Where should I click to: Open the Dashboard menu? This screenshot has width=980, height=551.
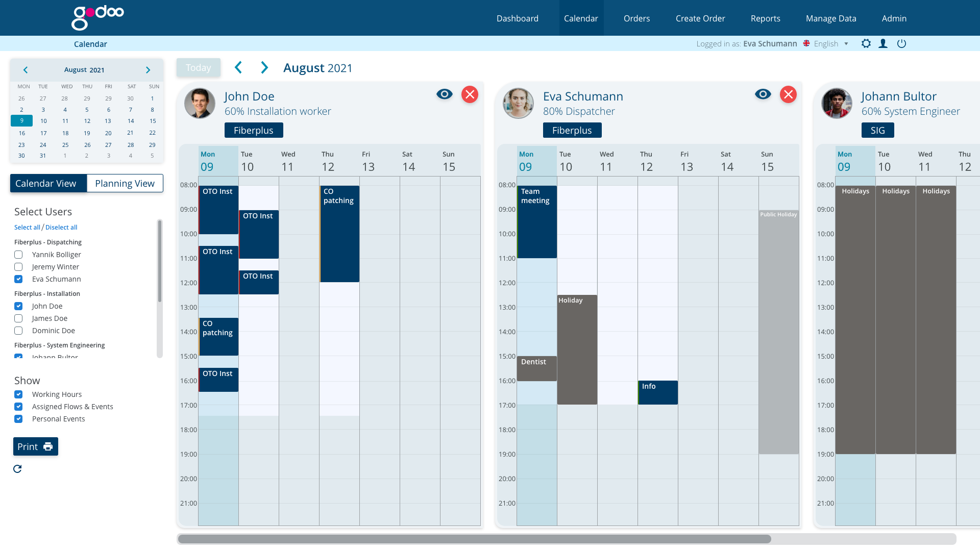pos(518,18)
